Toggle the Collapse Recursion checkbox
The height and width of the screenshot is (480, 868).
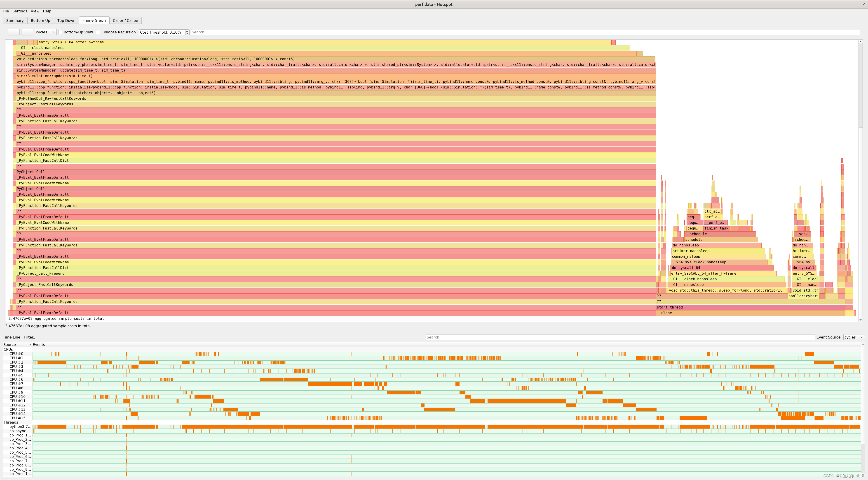[x=98, y=32]
